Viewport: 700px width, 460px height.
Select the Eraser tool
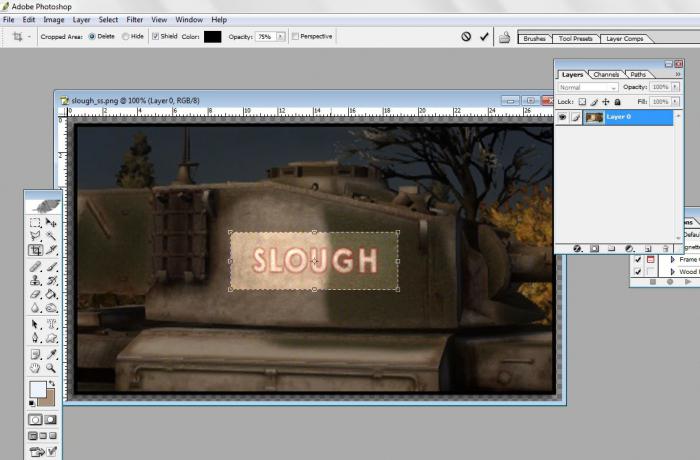pyautogui.click(x=35, y=294)
